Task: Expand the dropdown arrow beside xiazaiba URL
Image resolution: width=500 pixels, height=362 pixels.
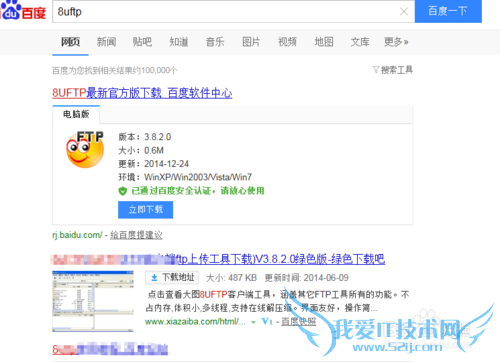Action: click(253, 322)
